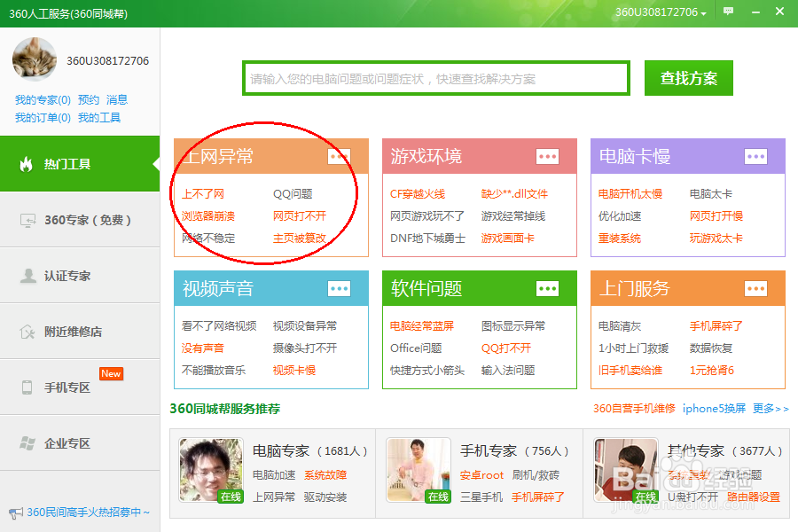Click the wrench icon beside 附近维修店
Viewport: 798px width, 532px height.
[x=27, y=332]
